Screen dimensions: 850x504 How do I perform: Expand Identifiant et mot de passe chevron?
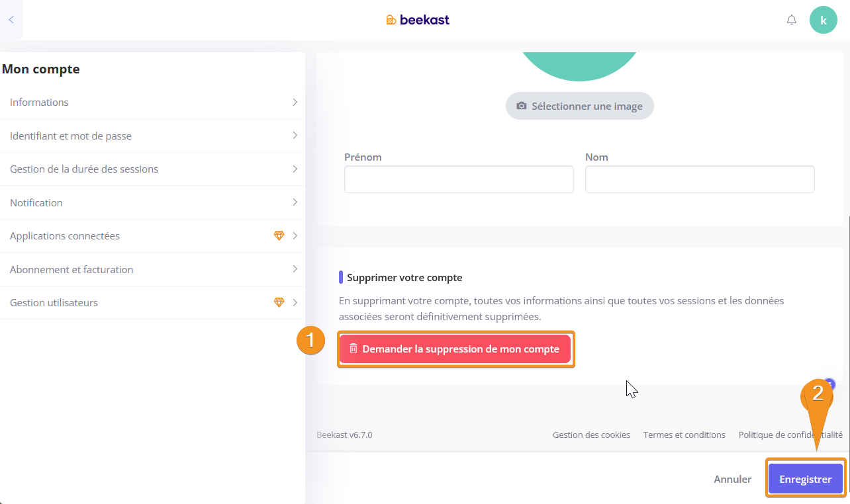[295, 136]
